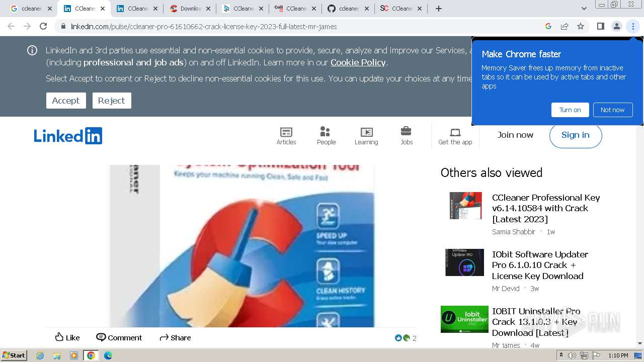Go back to the previous page
The width and height of the screenshot is (644, 362).
pyautogui.click(x=11, y=26)
